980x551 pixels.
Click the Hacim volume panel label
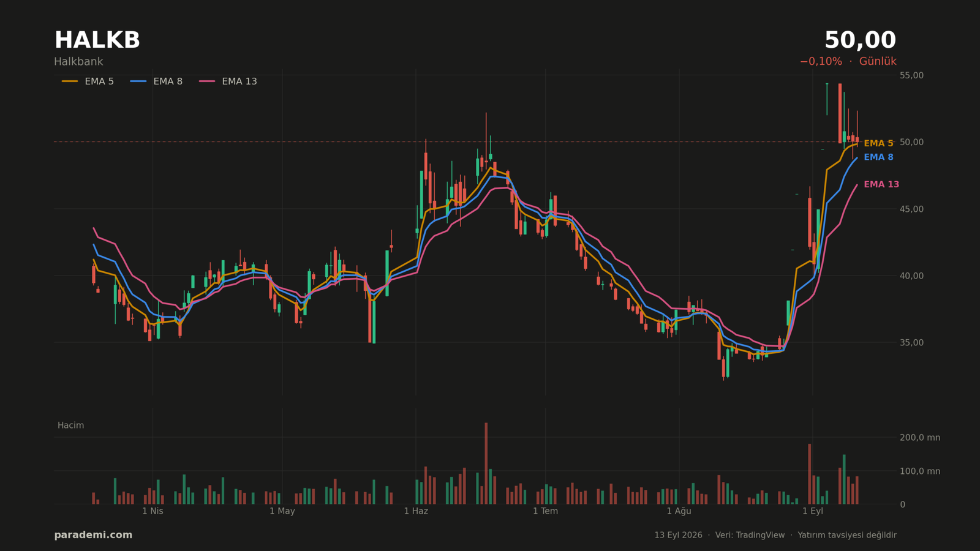[x=70, y=425]
